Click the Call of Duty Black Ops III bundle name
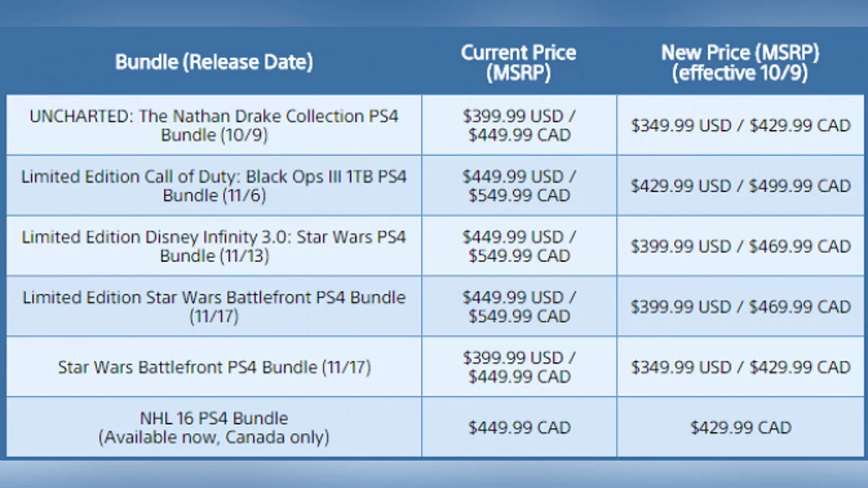 [214, 186]
